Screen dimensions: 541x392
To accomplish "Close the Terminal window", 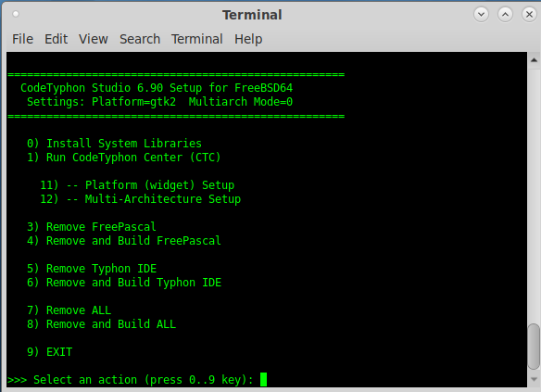I will pos(529,15).
